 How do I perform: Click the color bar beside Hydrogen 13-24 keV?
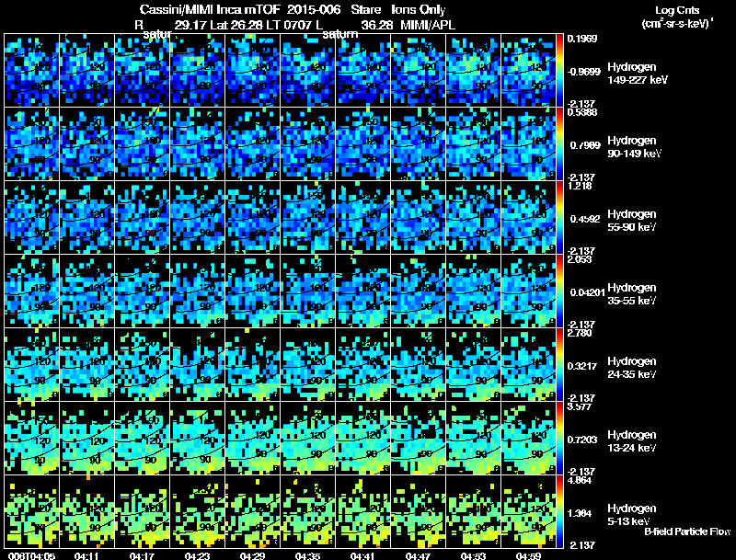pos(559,439)
